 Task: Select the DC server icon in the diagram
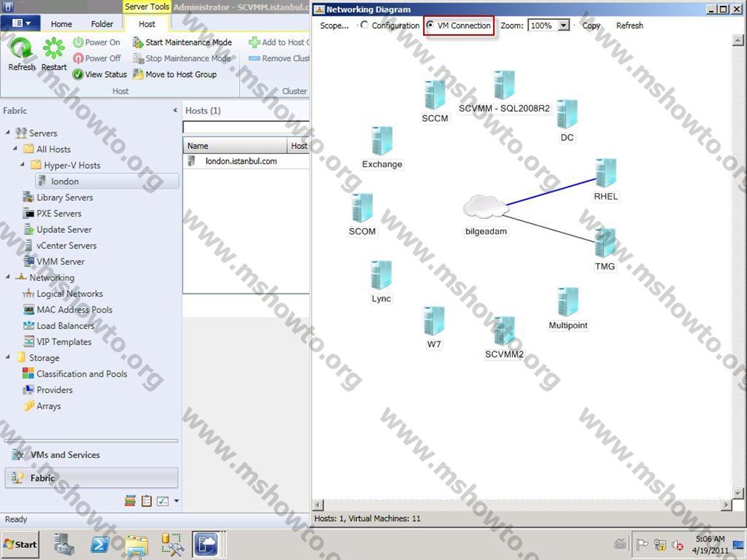567,114
